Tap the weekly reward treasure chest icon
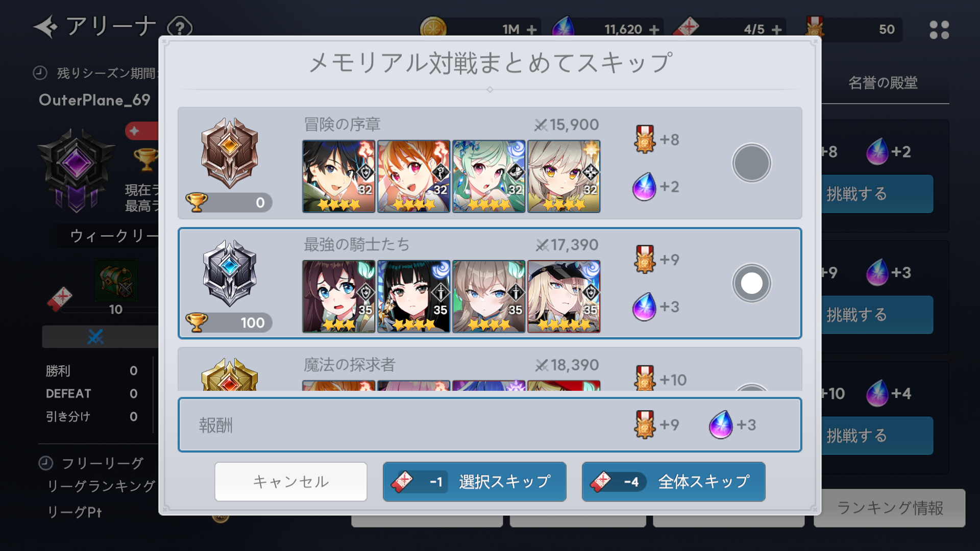Viewport: 980px width, 551px height. pos(116,279)
